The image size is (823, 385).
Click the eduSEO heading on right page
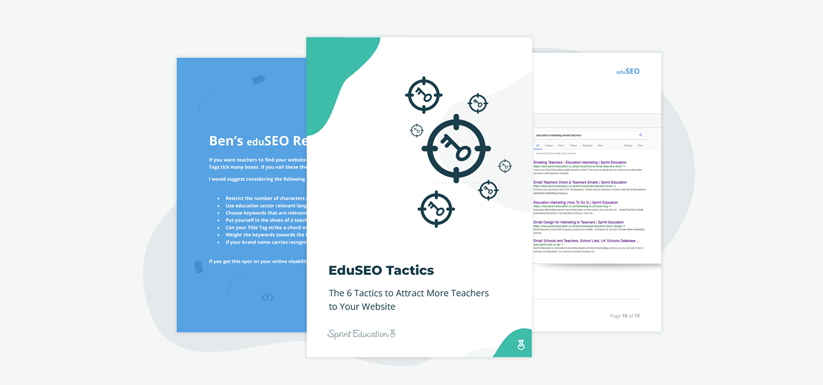(628, 71)
